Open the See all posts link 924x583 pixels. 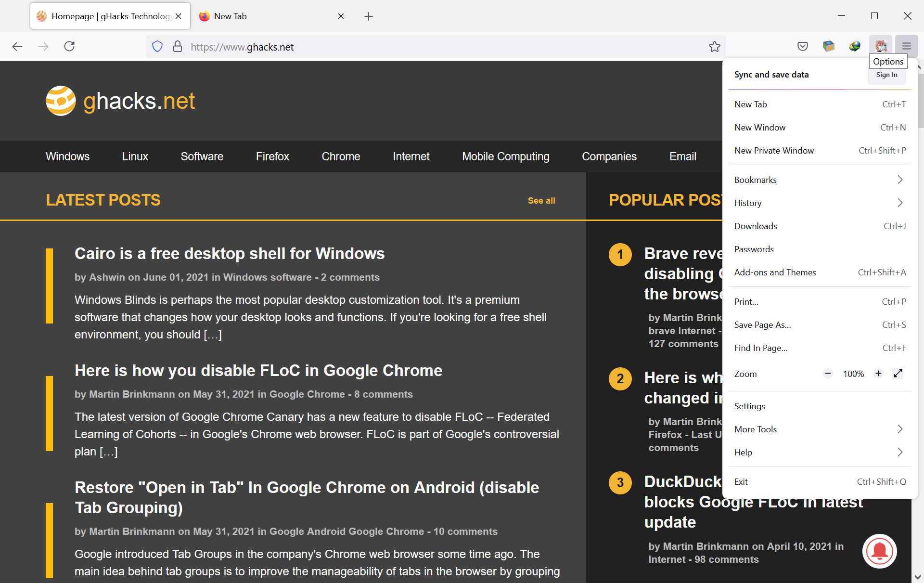[541, 200]
